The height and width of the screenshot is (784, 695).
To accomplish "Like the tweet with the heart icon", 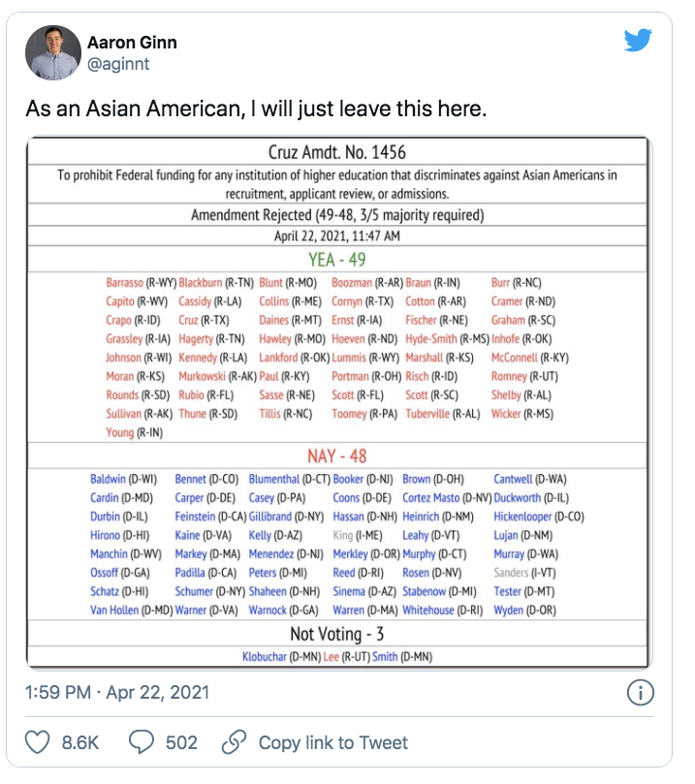I will tap(37, 742).
